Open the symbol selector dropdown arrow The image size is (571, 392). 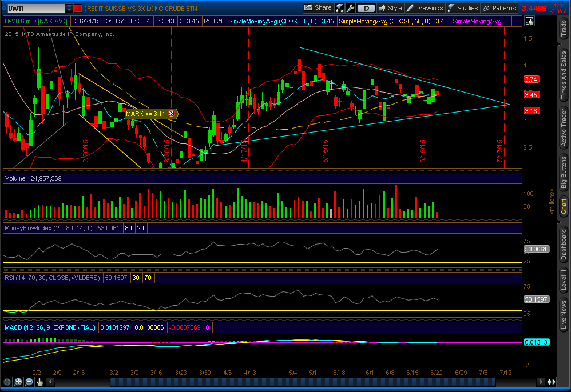click(x=69, y=9)
